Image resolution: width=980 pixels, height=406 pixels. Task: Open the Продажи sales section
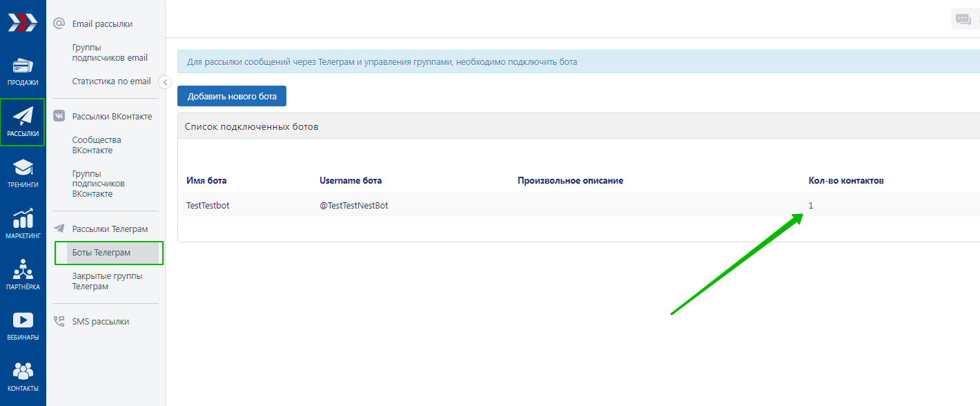[x=23, y=72]
